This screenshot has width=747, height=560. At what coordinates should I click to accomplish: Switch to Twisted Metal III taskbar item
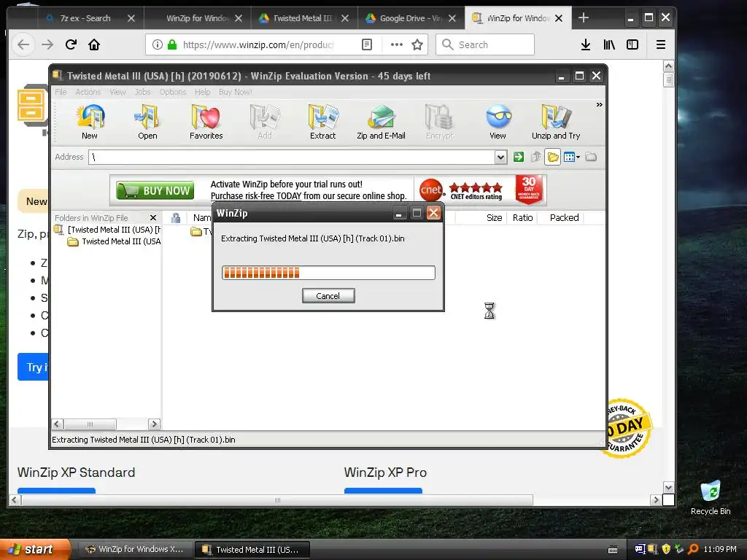point(252,550)
